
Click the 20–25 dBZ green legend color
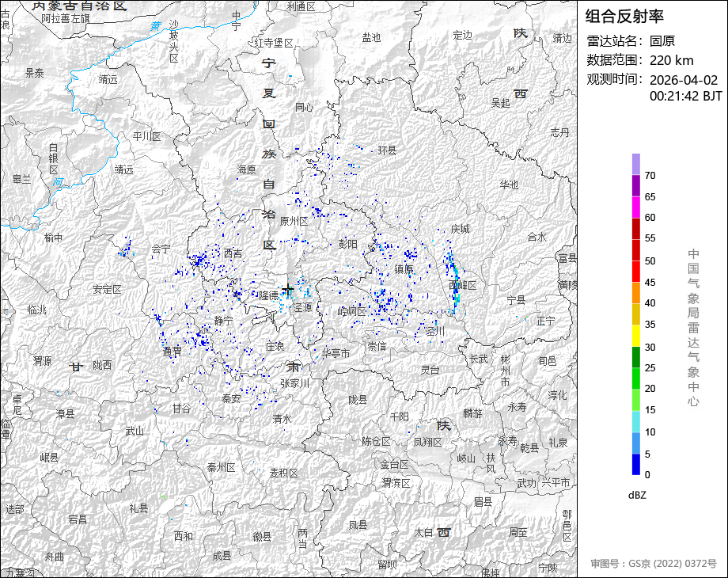coord(636,378)
